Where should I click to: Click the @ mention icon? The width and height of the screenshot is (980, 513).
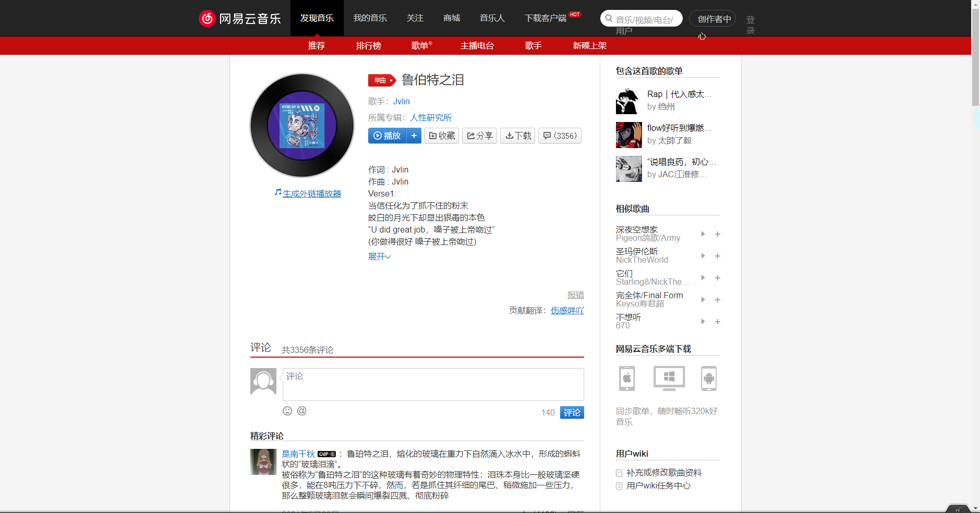(x=302, y=411)
